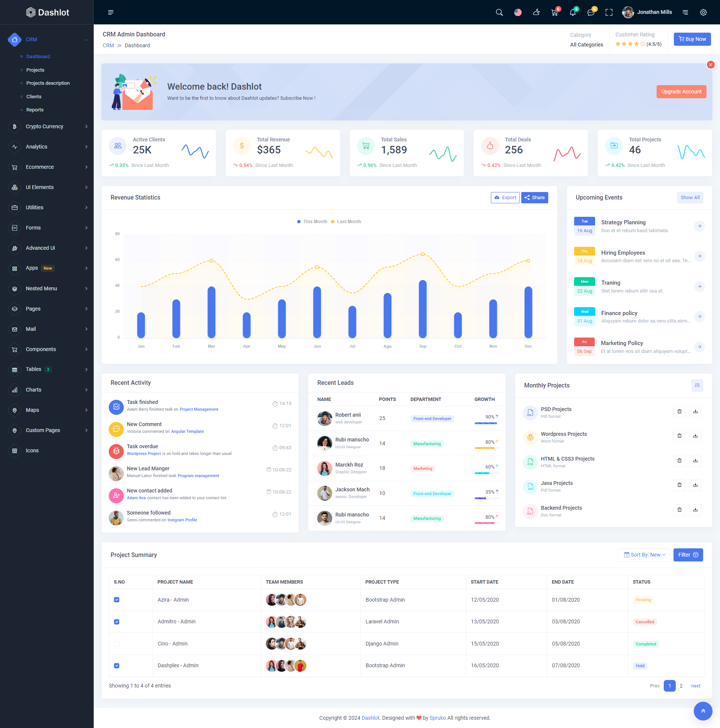The height and width of the screenshot is (728, 720).
Task: Click Project Management link in activity
Action: [199, 409]
